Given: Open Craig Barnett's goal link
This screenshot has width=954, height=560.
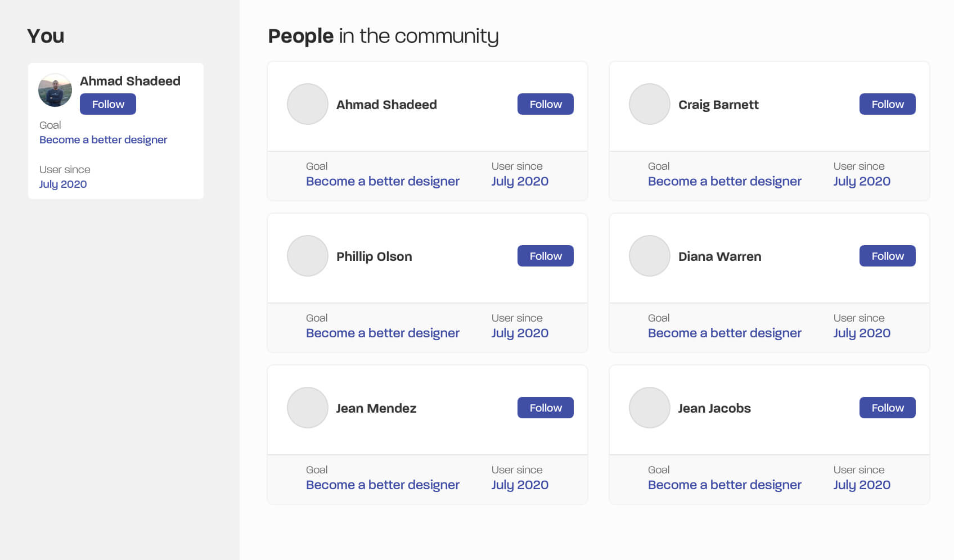Looking at the screenshot, I should (724, 181).
